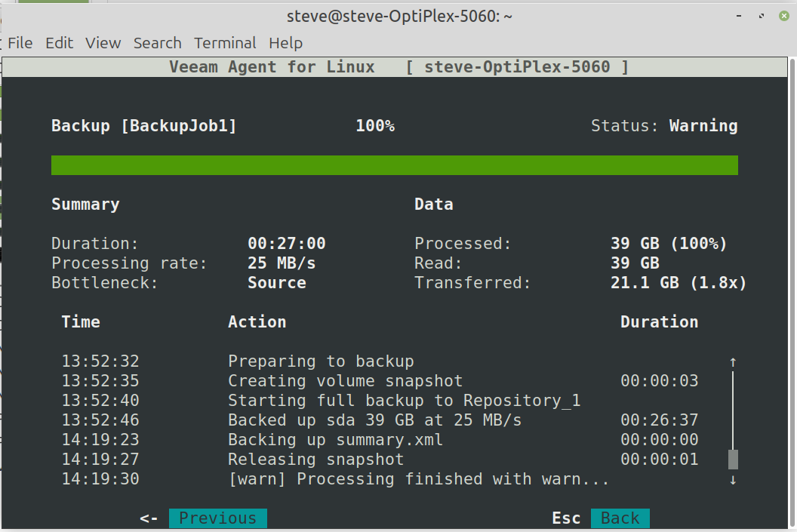
Task: Click the 'Veeam Agent for Linux' header
Action: pyautogui.click(x=272, y=67)
